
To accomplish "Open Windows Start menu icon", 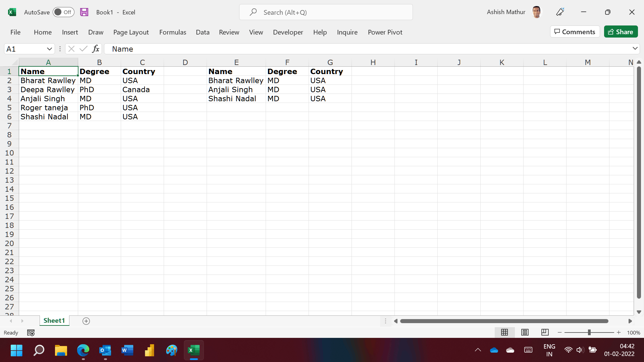I will (x=16, y=351).
